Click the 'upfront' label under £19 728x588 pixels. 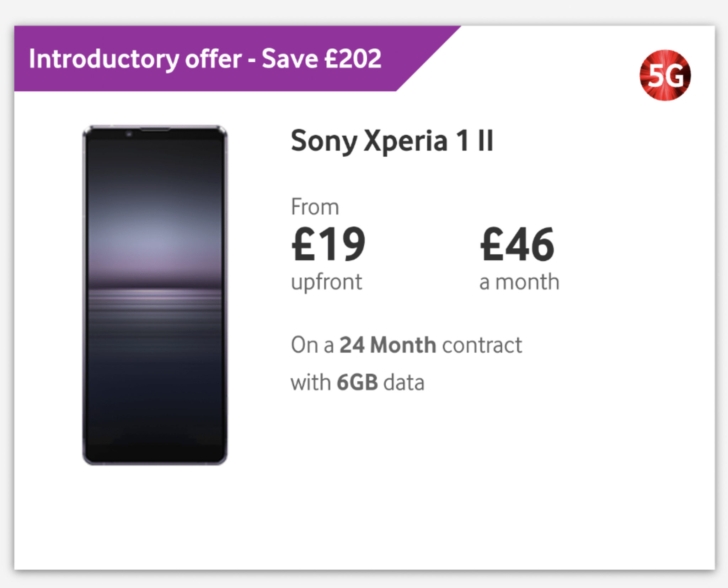(326, 282)
